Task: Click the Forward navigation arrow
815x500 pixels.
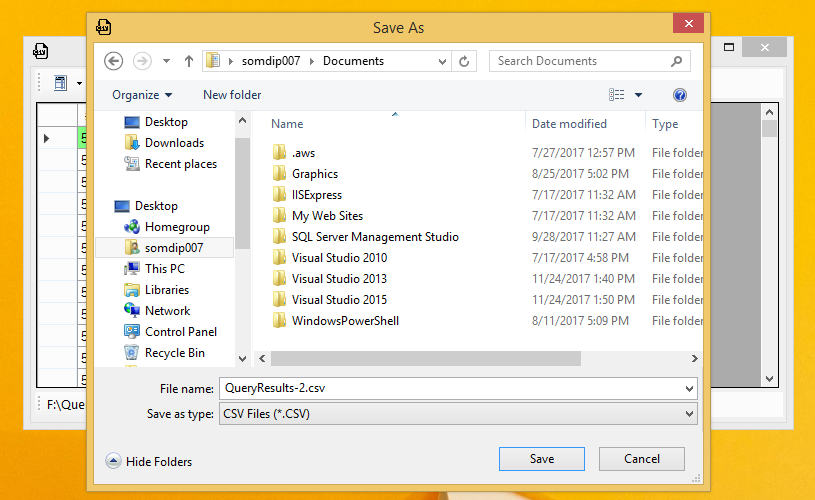Action: coord(142,61)
